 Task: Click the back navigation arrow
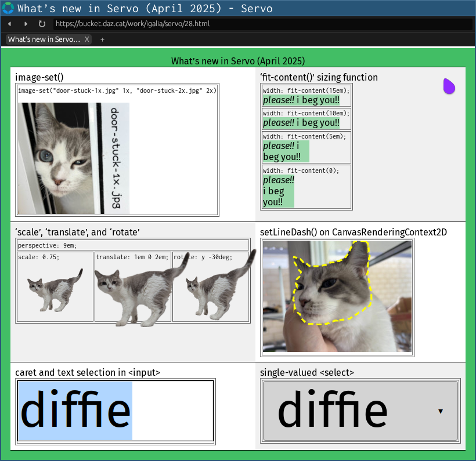tap(9, 24)
